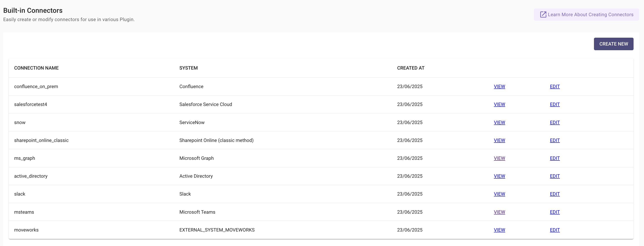View the sharepoint_online_classic connector
The width and height of the screenshot is (644, 246).
point(499,140)
